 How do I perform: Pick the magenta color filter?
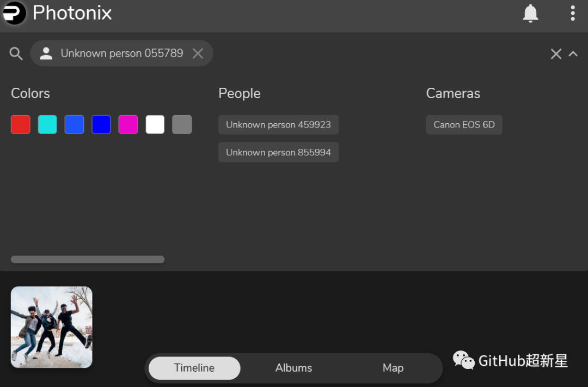pos(128,124)
